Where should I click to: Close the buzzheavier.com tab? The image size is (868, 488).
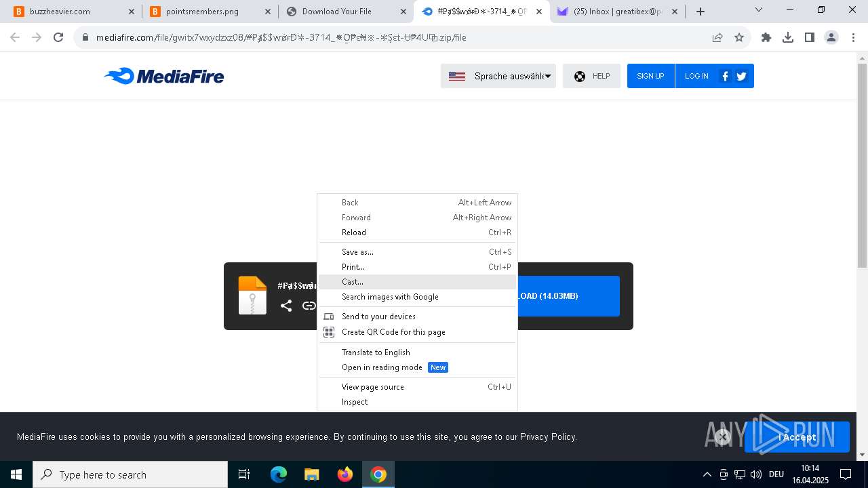tap(132, 12)
